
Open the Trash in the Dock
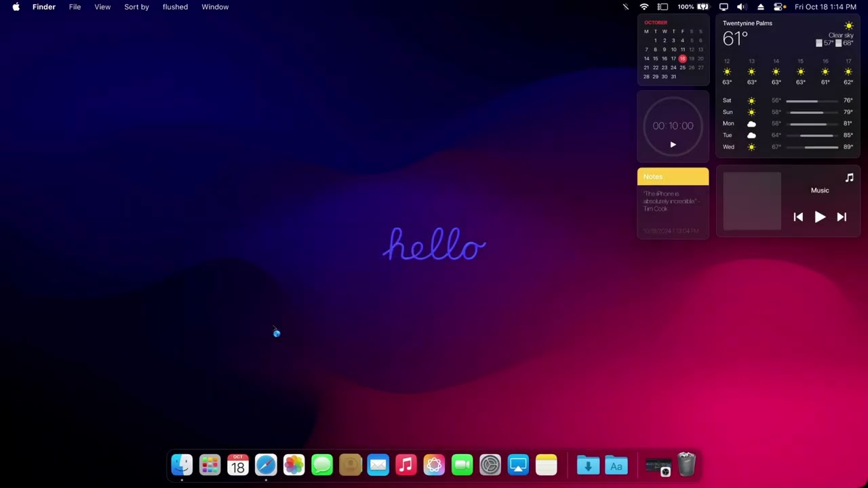686,465
